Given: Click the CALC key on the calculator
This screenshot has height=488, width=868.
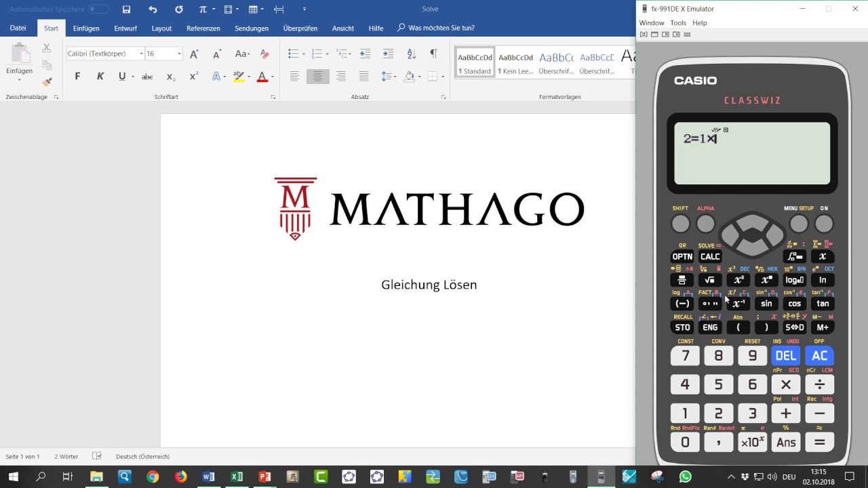Looking at the screenshot, I should click(710, 257).
